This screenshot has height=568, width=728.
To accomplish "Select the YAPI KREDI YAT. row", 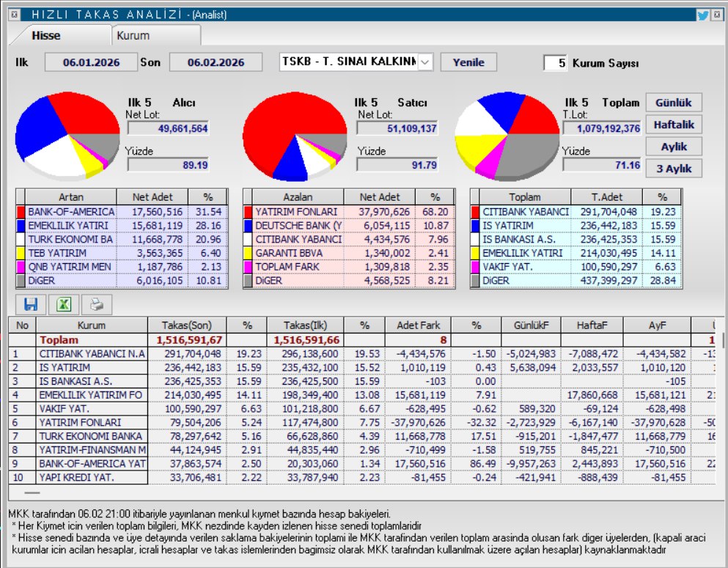I will click(x=362, y=478).
